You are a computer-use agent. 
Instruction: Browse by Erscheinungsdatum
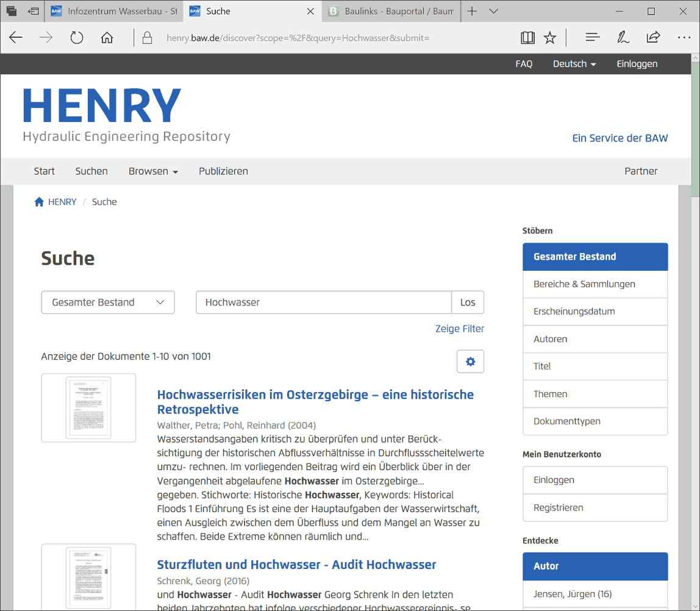[595, 312]
